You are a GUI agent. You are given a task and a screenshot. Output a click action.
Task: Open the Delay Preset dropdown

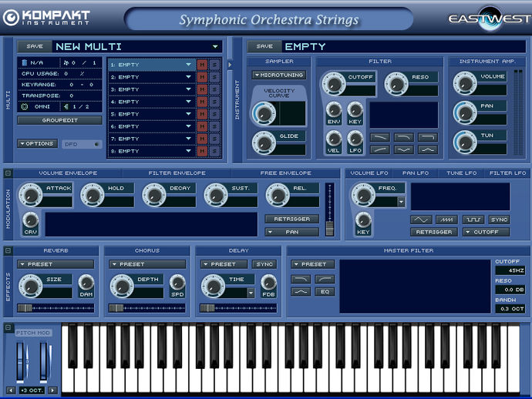pyautogui.click(x=224, y=264)
